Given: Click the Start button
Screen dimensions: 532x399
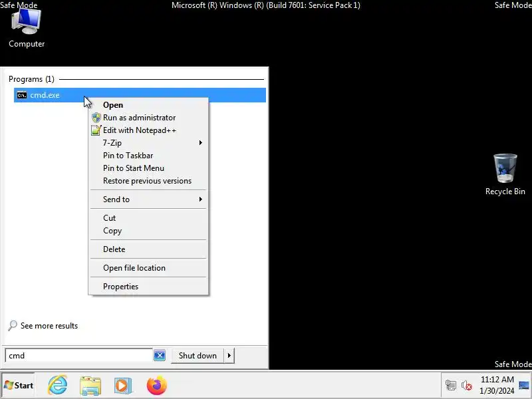Looking at the screenshot, I should (19, 386).
